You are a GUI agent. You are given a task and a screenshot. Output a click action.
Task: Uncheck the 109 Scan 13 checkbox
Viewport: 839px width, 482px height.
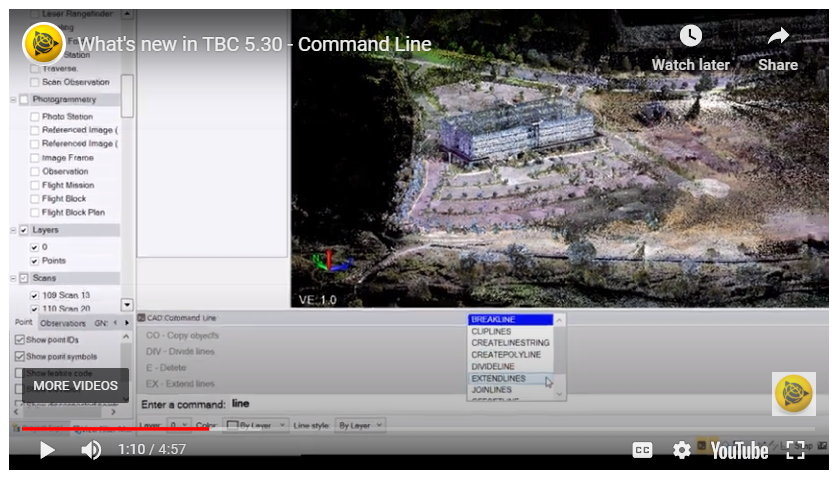coord(35,295)
